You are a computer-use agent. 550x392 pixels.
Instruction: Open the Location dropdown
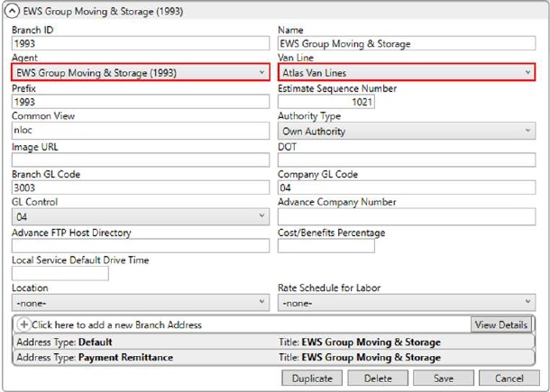pyautogui.click(x=140, y=304)
